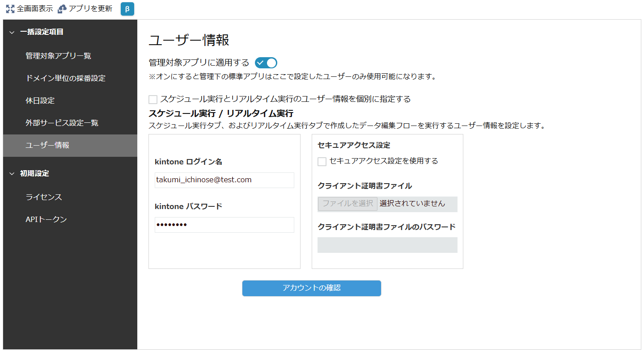Turn off the 管理対象アプリに適用する toggle
The image size is (644, 352).
(x=266, y=63)
